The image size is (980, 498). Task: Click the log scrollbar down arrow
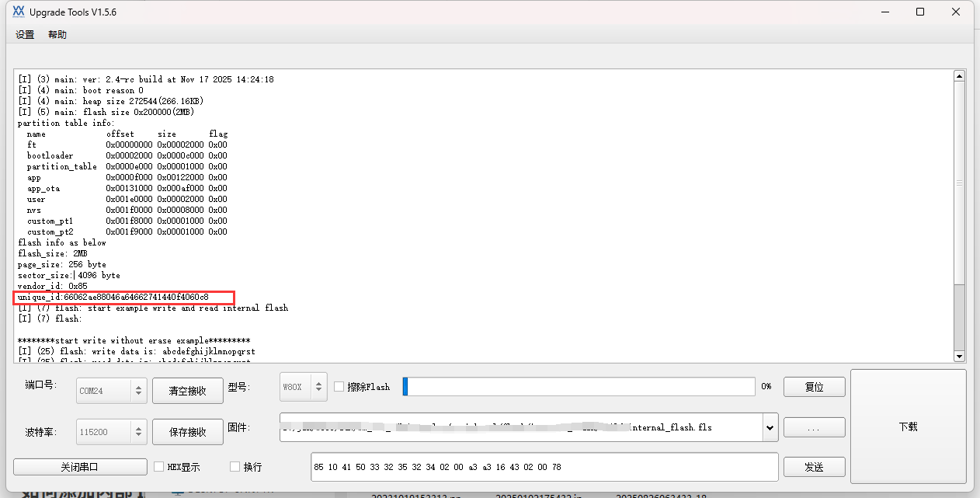click(x=959, y=356)
